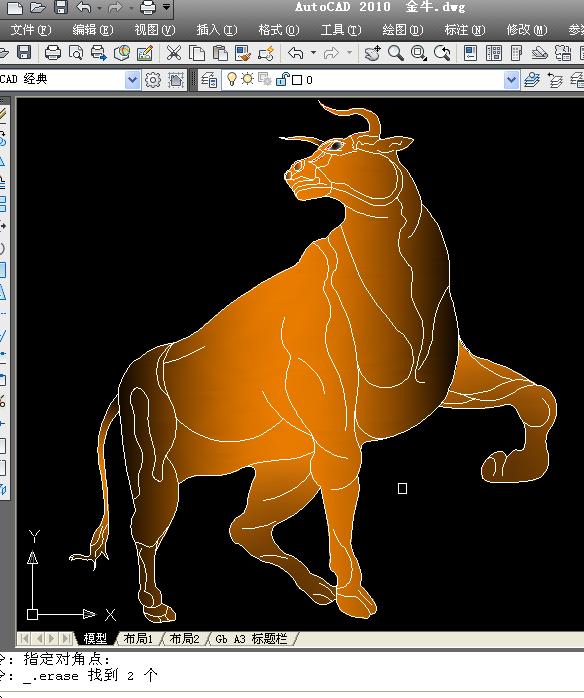Click Save floppy icon in standard toolbar

point(24,53)
